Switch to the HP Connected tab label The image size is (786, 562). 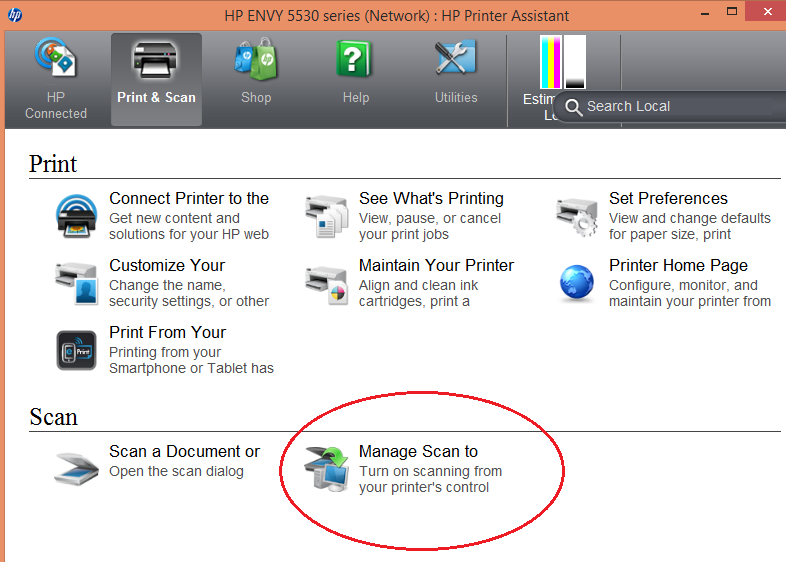click(56, 105)
